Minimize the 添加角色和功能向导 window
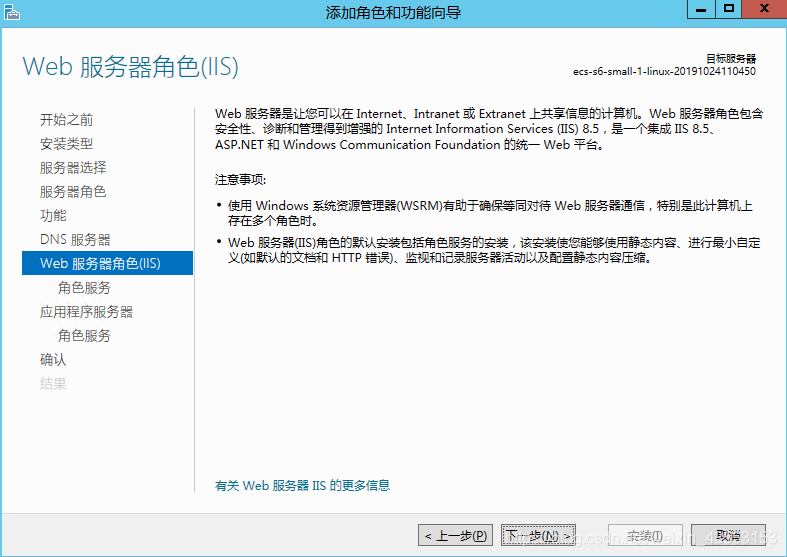The width and height of the screenshot is (787, 557). coord(701,9)
